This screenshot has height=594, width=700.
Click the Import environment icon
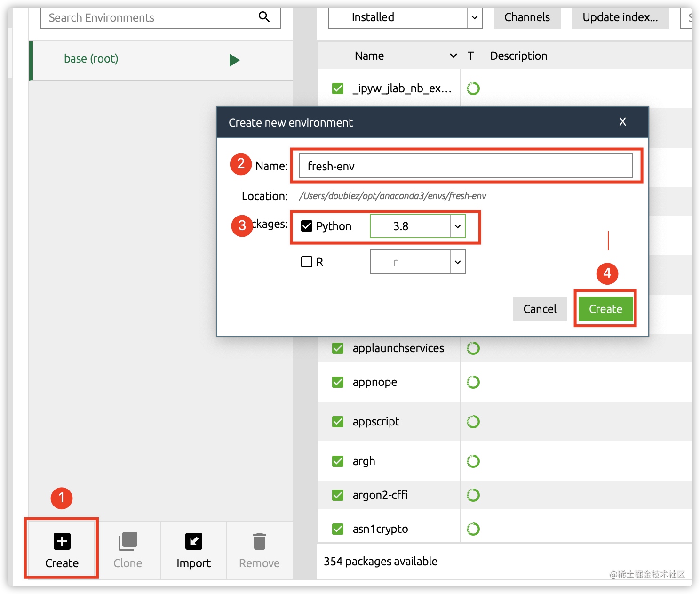tap(193, 541)
